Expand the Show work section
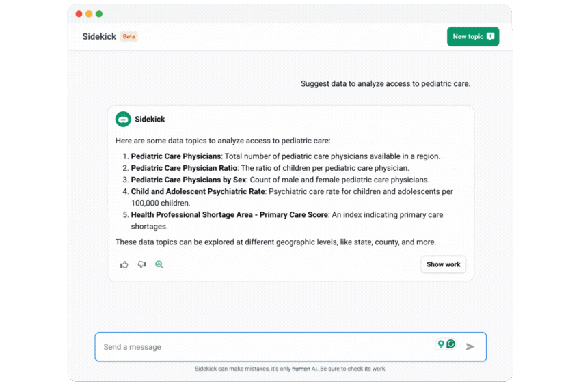The height and width of the screenshot is (392, 581). click(443, 264)
